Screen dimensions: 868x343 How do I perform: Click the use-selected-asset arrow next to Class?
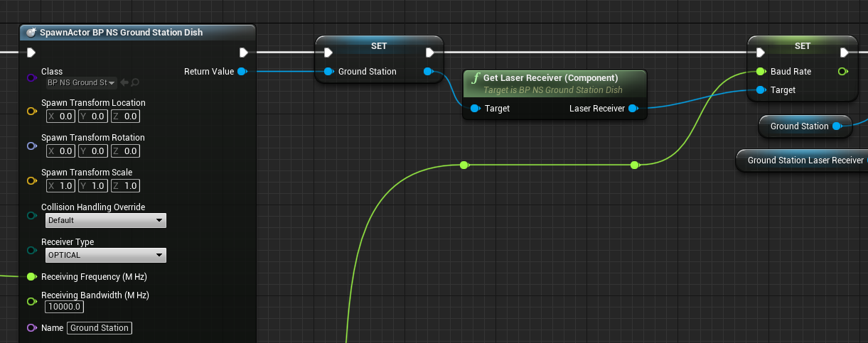point(124,82)
